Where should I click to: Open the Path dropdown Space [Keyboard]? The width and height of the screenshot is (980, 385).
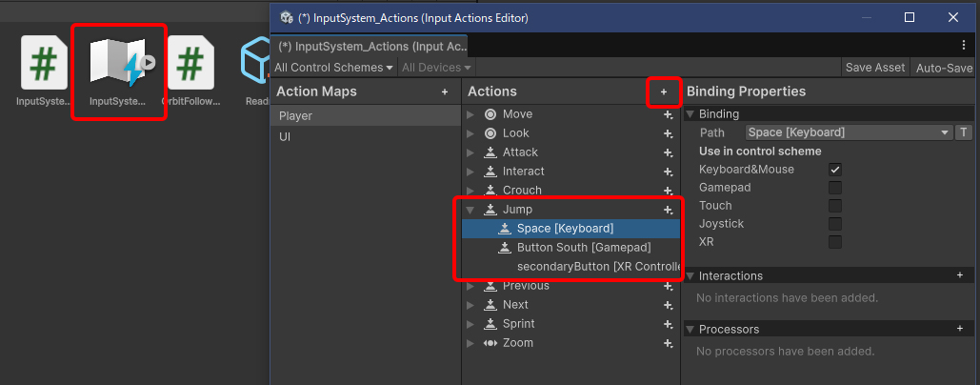pyautogui.click(x=849, y=132)
